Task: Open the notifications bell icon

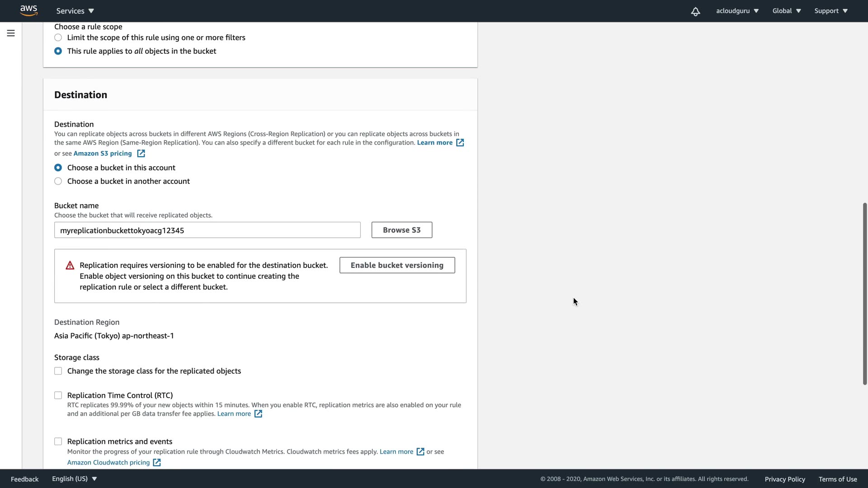Action: coord(695,11)
